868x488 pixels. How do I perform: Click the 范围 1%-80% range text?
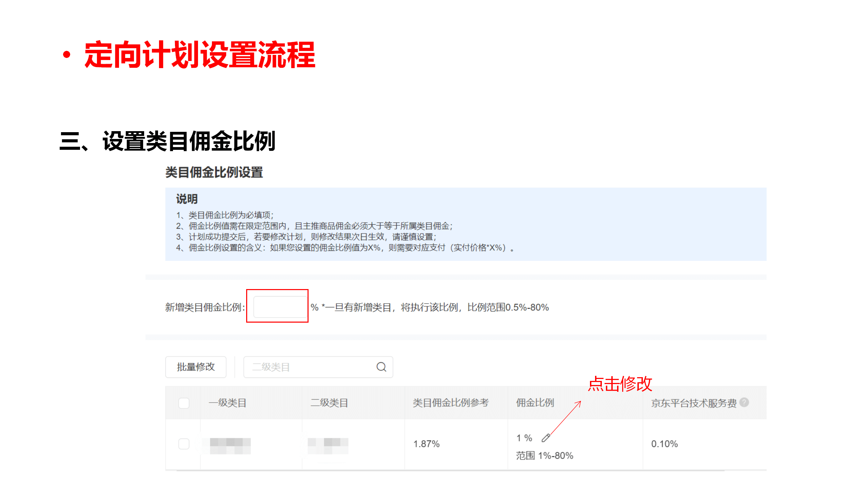coord(545,455)
